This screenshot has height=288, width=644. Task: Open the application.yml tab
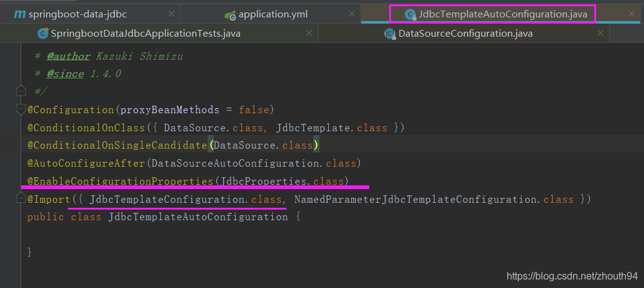[270, 14]
